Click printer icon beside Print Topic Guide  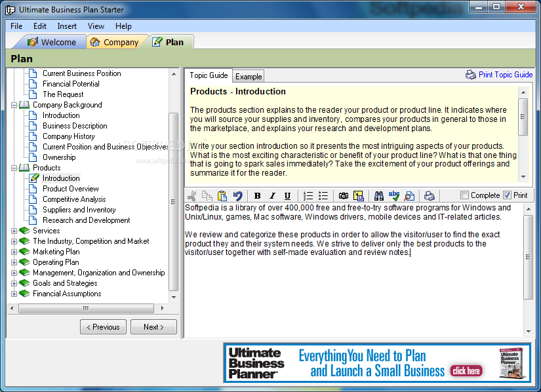click(x=471, y=75)
